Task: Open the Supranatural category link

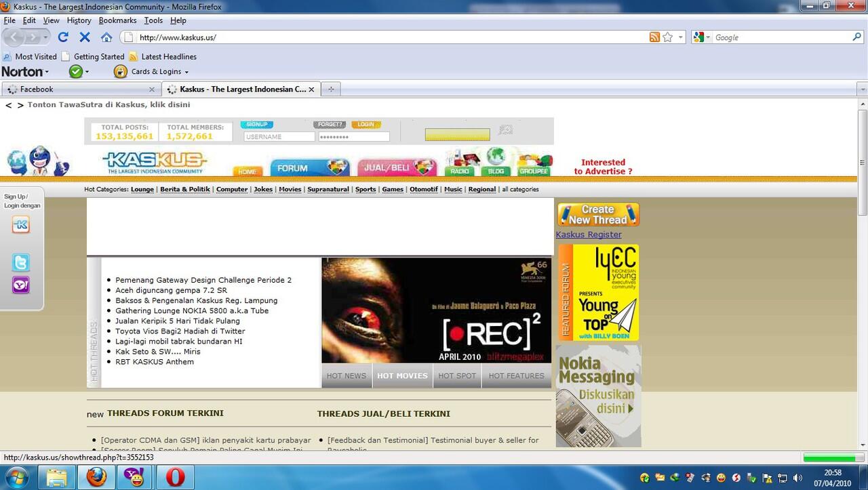Action: pos(328,190)
